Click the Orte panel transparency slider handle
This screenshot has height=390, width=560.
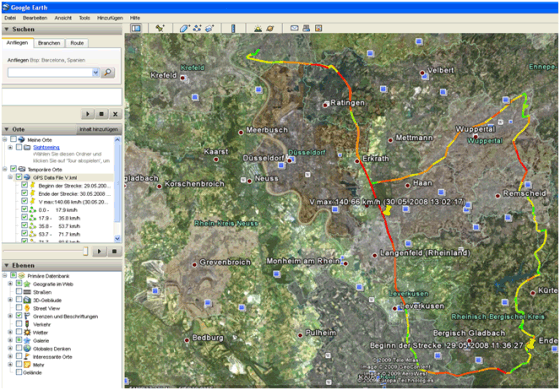(x=85, y=251)
